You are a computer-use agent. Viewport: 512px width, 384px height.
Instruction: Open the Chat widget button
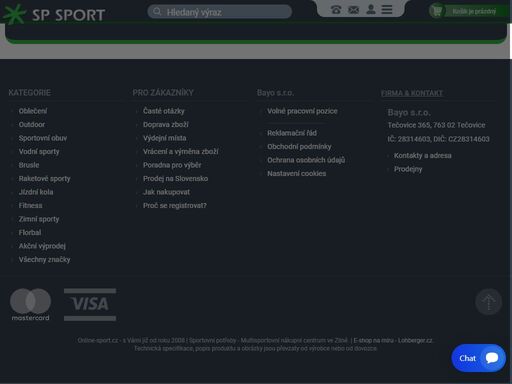coord(478,358)
